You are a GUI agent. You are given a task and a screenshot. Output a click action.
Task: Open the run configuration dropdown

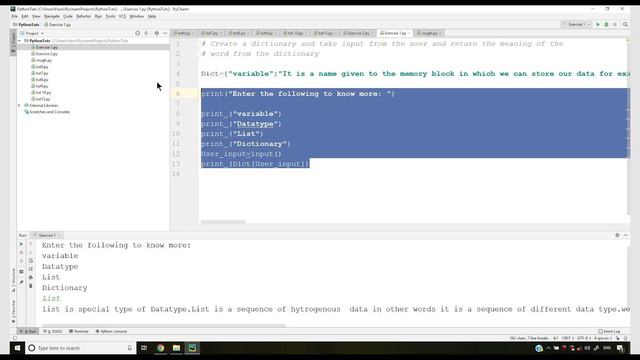click(577, 24)
